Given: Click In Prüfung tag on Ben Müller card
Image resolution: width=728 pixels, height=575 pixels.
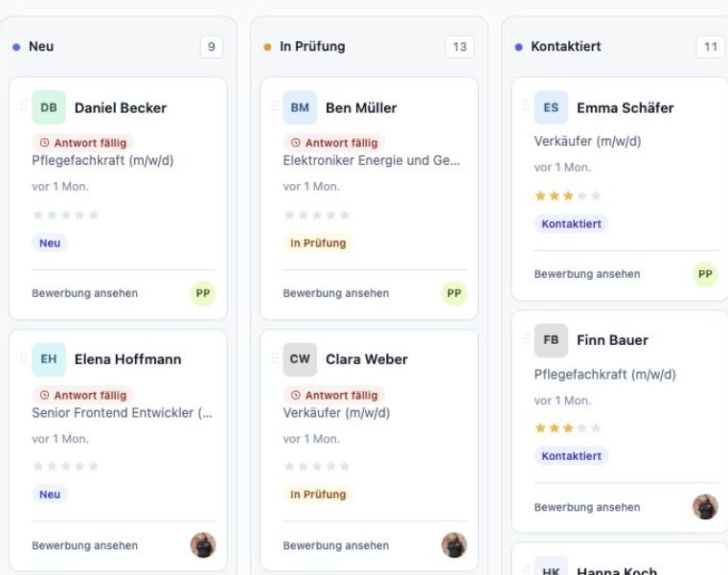Looking at the screenshot, I should (318, 242).
